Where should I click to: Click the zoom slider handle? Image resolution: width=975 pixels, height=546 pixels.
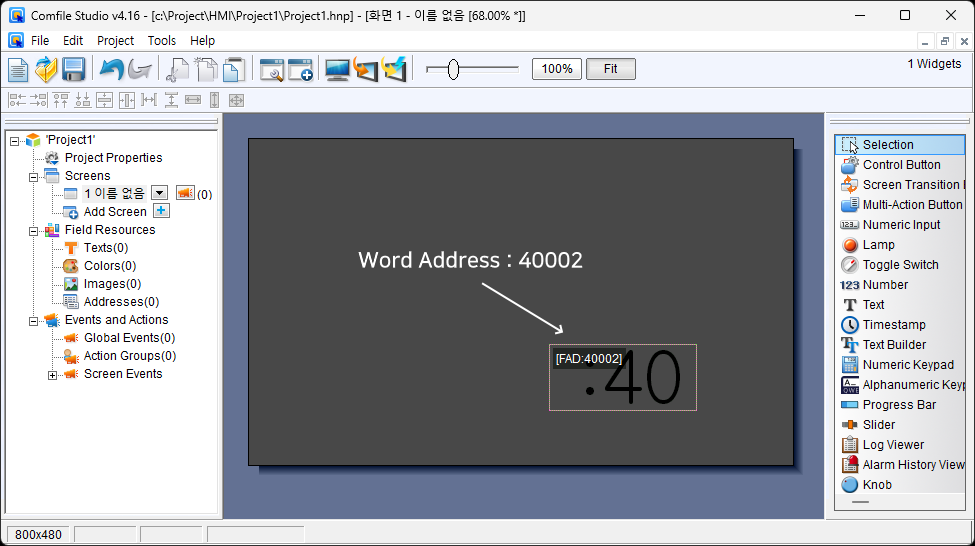pos(453,69)
